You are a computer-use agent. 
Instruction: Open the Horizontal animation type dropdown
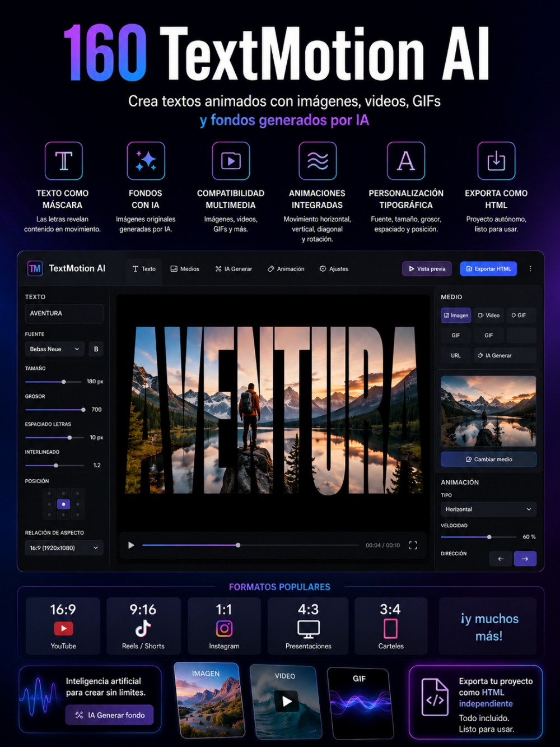[x=488, y=509]
